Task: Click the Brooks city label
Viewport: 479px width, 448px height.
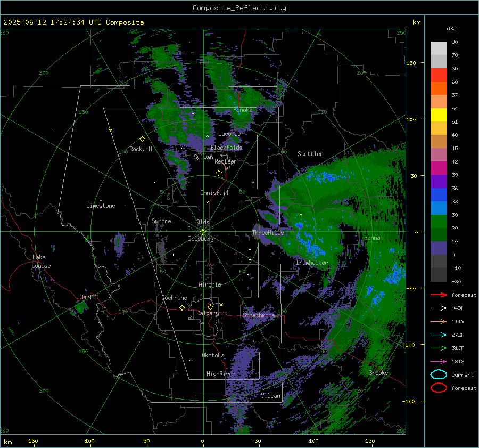Action: pyautogui.click(x=378, y=373)
